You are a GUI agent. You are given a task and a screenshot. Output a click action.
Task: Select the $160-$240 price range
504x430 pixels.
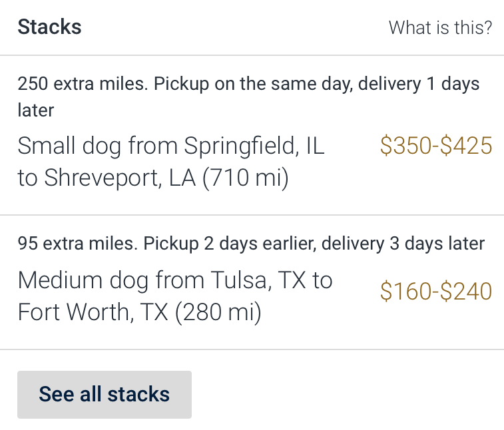(x=435, y=291)
